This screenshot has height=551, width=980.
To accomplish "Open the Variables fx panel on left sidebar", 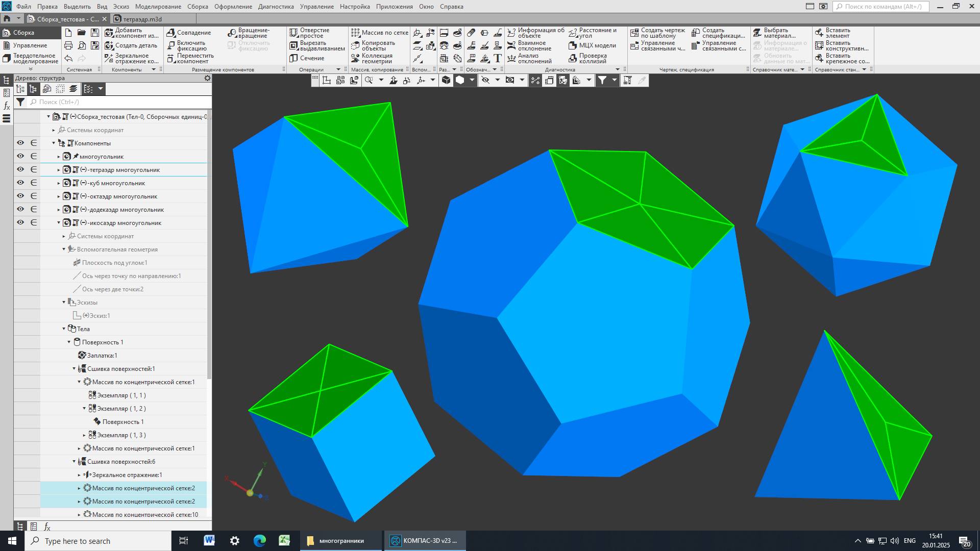I will (6, 106).
